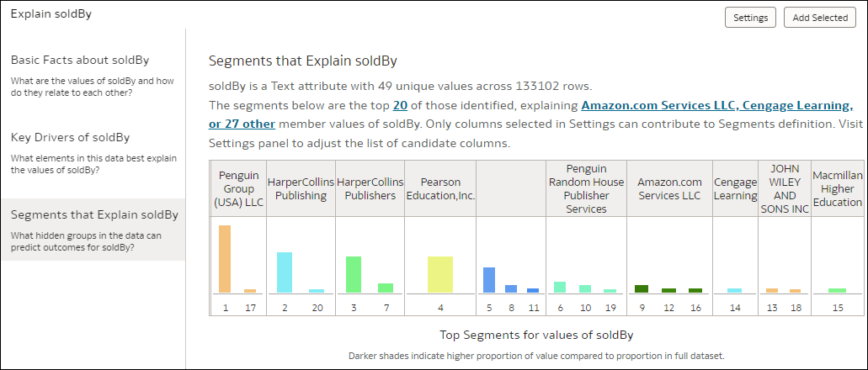
Task: Select the Cengage Learning bar for segment 14
Action: coord(735,290)
